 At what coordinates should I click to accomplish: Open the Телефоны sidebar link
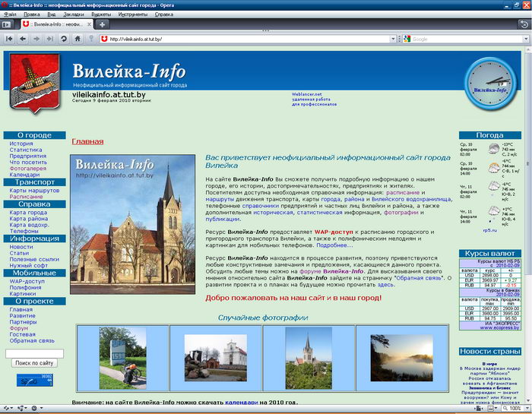click(24, 231)
